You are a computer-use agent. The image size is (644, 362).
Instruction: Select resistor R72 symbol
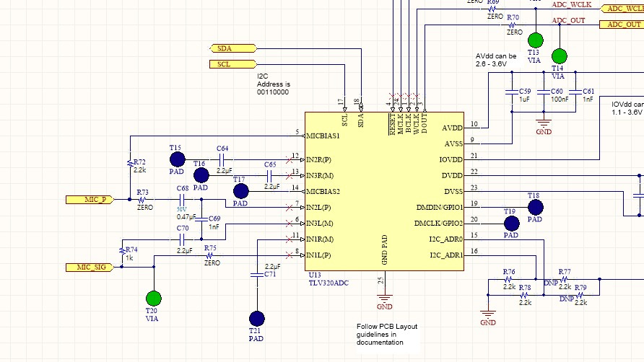click(x=130, y=164)
